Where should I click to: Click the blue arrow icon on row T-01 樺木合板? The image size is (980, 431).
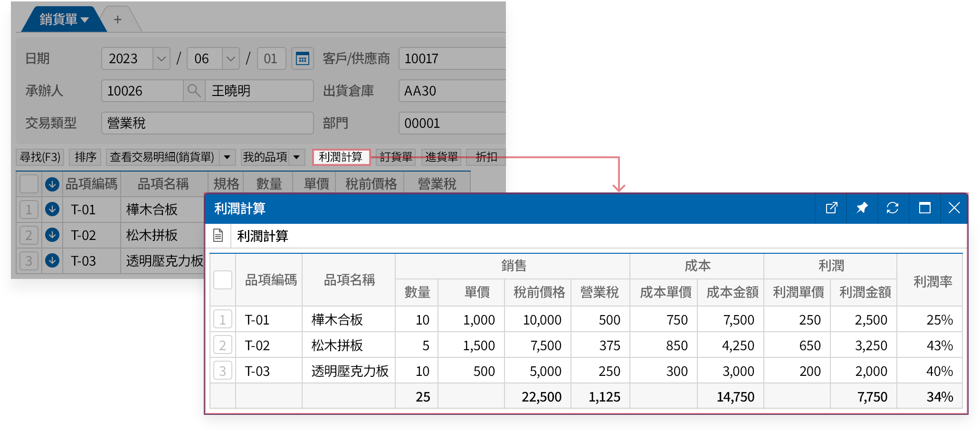(52, 210)
